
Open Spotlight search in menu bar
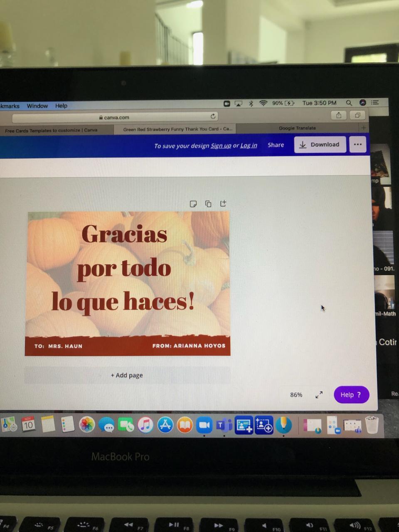tap(349, 103)
